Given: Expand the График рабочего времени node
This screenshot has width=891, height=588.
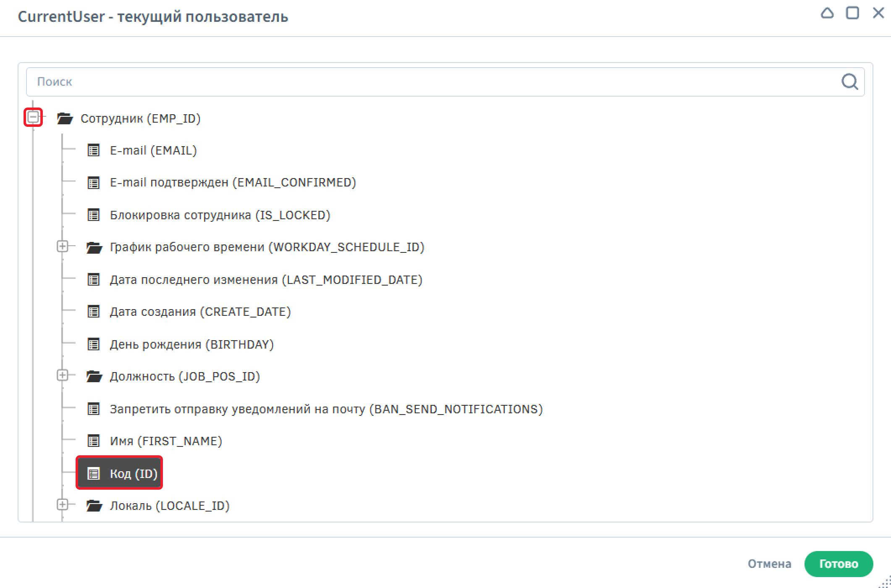Looking at the screenshot, I should 63,247.
